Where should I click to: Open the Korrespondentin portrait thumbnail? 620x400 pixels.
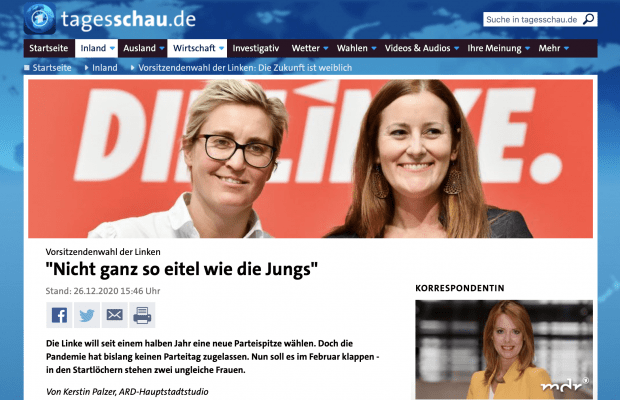504,349
